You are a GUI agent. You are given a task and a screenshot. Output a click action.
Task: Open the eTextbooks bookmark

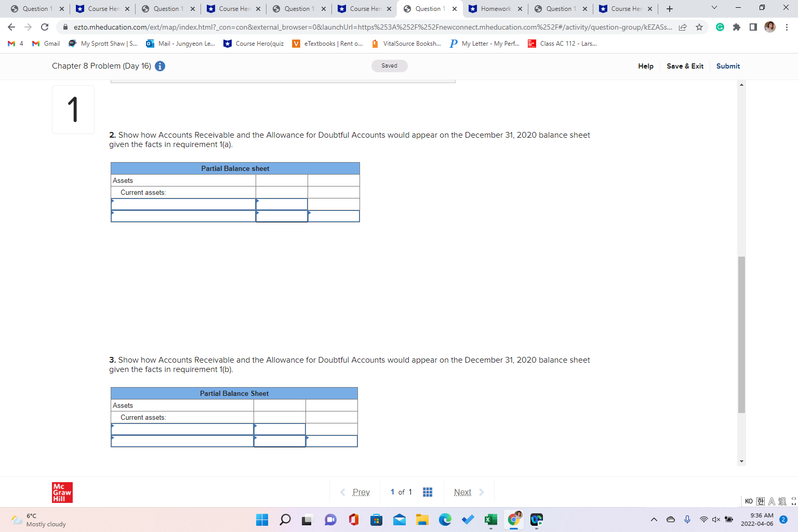pyautogui.click(x=328, y=44)
